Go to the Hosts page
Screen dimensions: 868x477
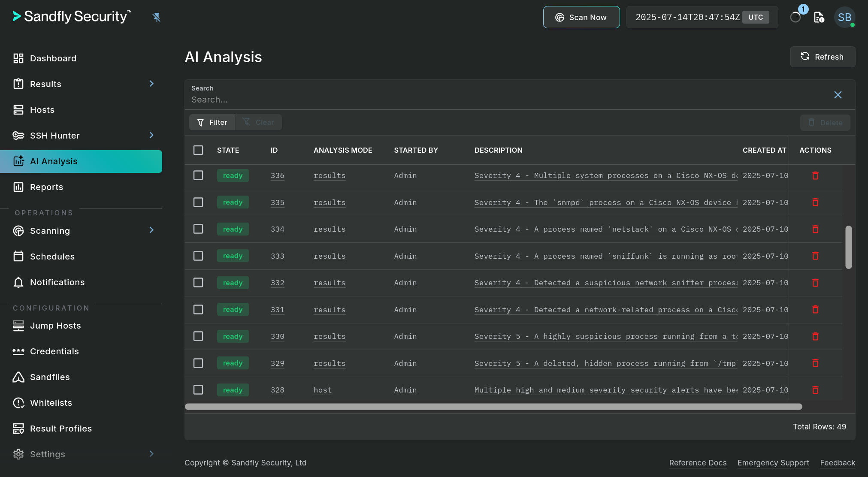coord(81,110)
